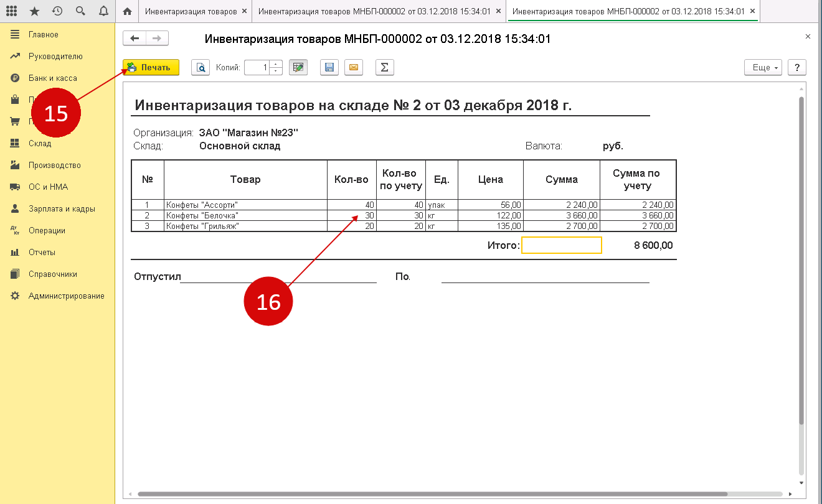
Task: Go forward with the right arrow button
Action: (157, 39)
